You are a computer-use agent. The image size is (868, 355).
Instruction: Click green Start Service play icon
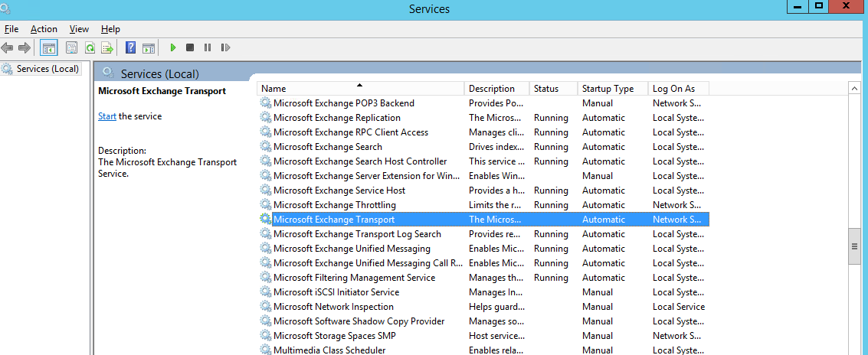pos(172,48)
